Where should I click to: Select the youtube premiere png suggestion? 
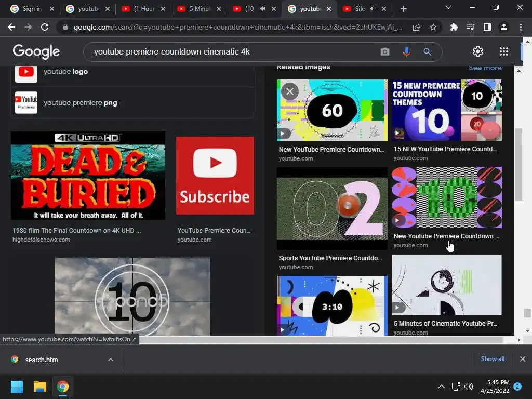(132, 103)
